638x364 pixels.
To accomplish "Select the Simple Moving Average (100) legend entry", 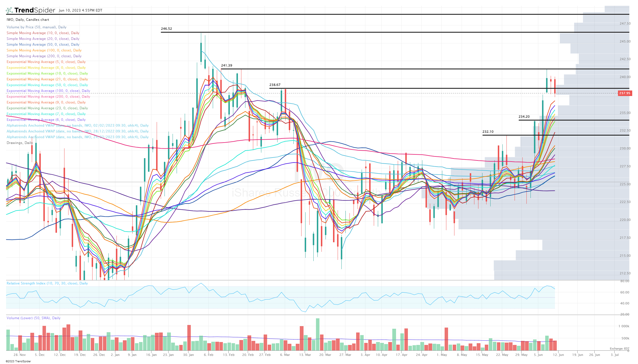I will point(44,50).
